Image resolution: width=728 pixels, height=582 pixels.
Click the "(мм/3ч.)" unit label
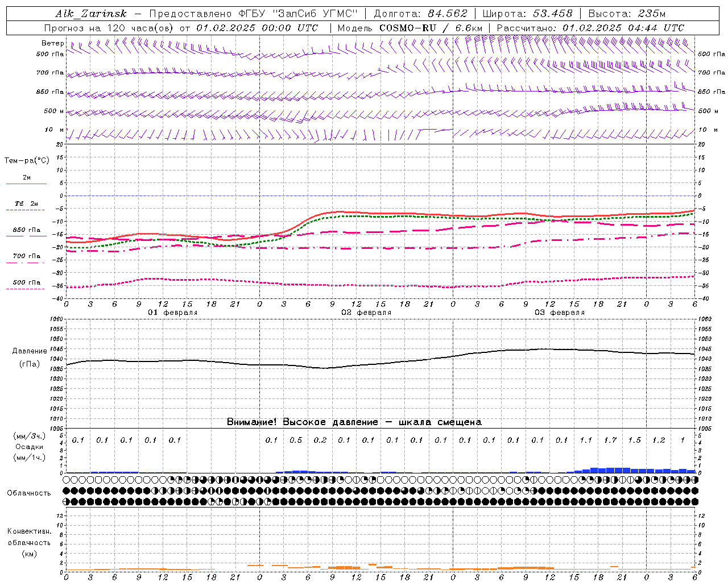(x=30, y=436)
